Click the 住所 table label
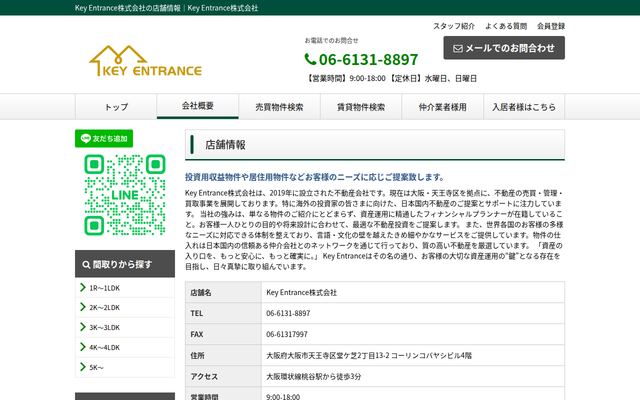This screenshot has width=640, height=400. click(197, 356)
